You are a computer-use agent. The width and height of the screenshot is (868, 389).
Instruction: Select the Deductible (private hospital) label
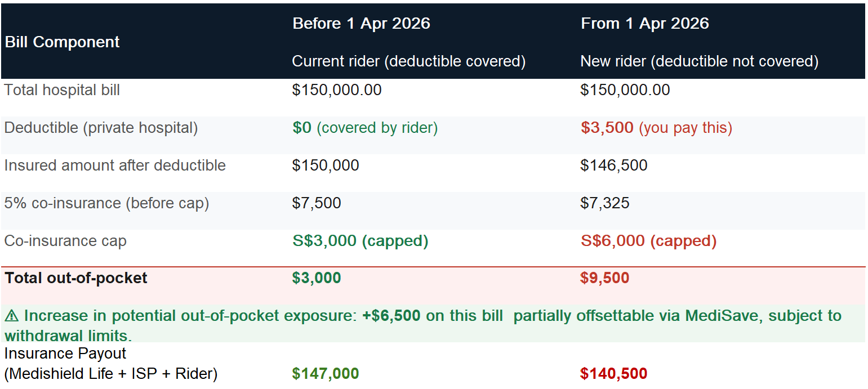(101, 128)
